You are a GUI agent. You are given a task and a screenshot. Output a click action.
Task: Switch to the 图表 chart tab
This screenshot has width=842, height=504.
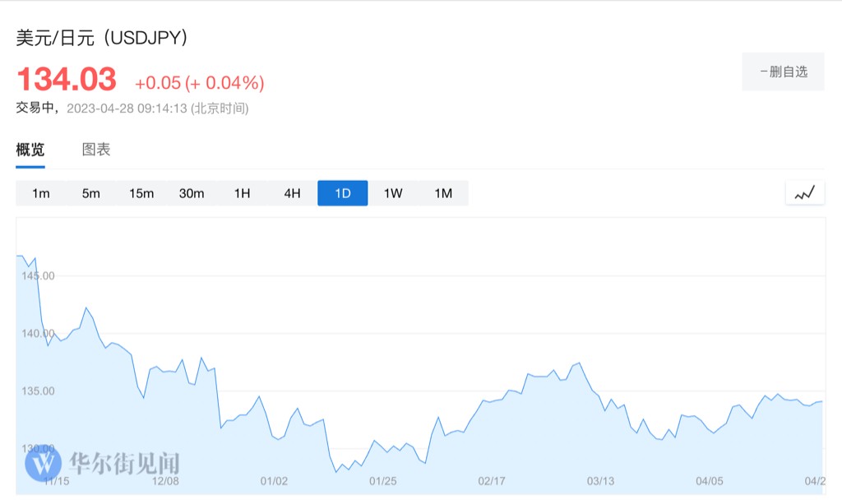[x=96, y=150]
